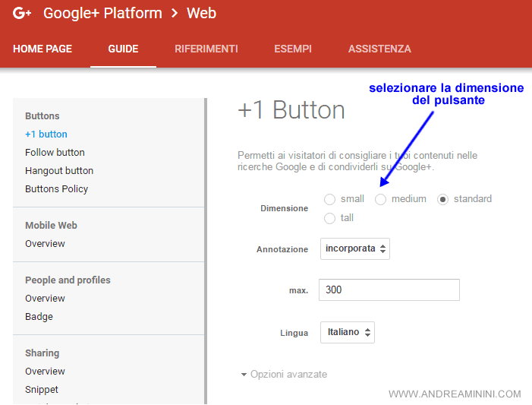
Task: Go to the HOME PAGE tab
Action: [x=42, y=49]
